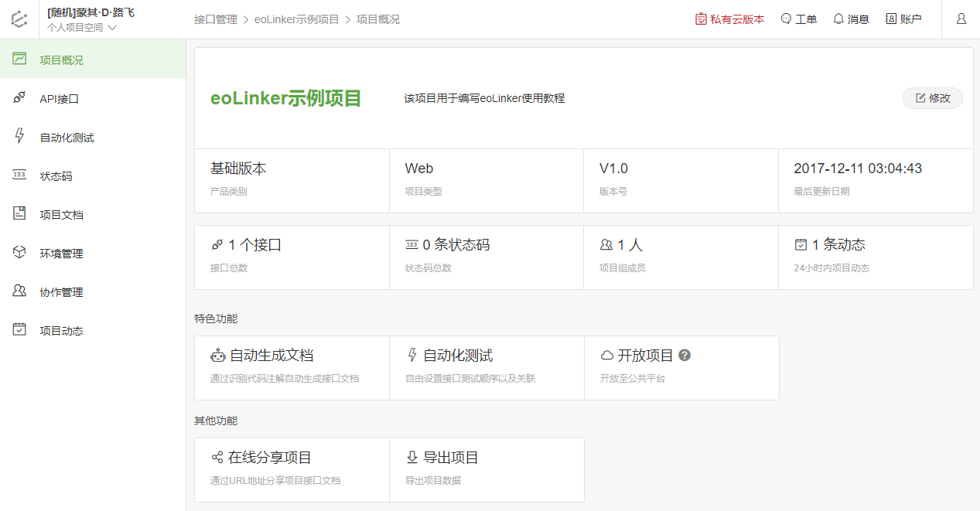Open the user profile avatar icon
Image resolution: width=980 pixels, height=511 pixels.
pyautogui.click(x=961, y=19)
